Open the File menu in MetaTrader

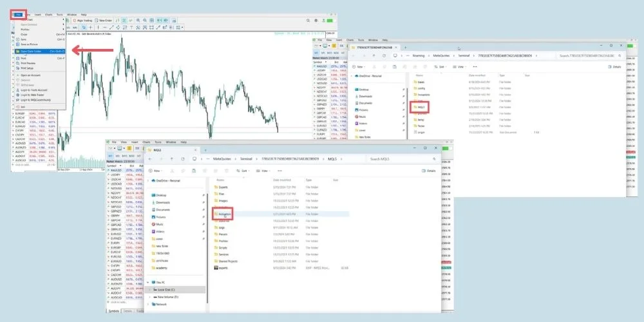coord(19,13)
